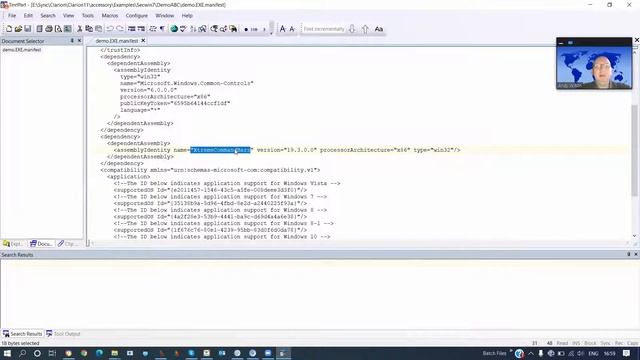This screenshot has width=640, height=360.
Task: Play the macro with the arrow icon
Action: click(x=264, y=29)
